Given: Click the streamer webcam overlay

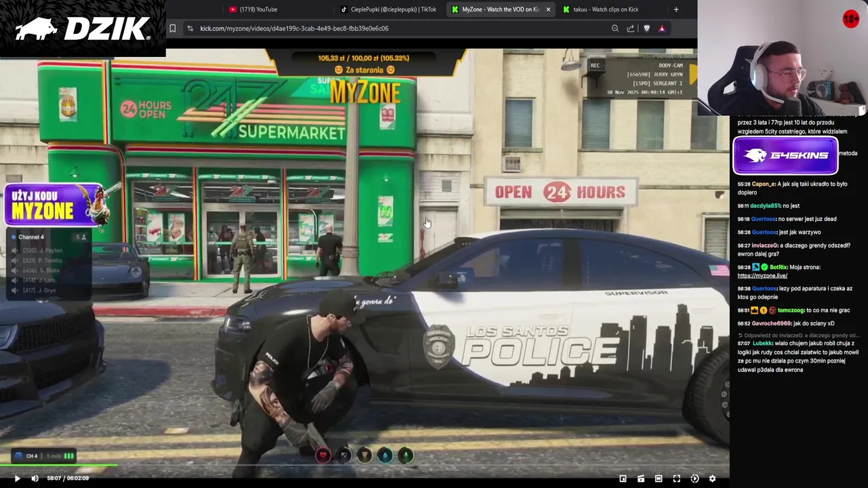Looking at the screenshot, I should 783,58.
